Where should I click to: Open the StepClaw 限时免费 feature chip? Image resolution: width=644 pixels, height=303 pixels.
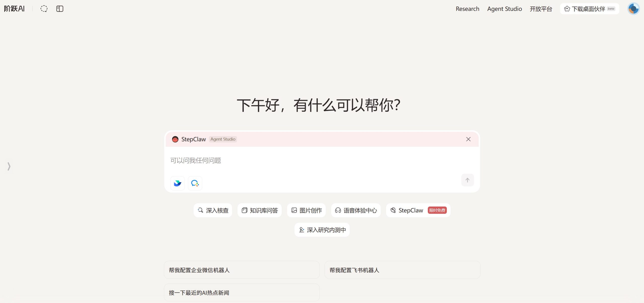point(418,210)
